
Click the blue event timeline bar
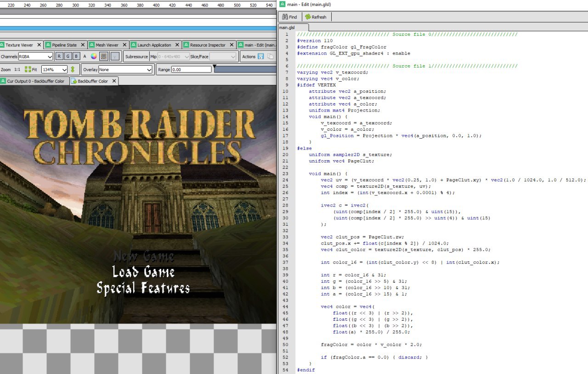point(138,28)
